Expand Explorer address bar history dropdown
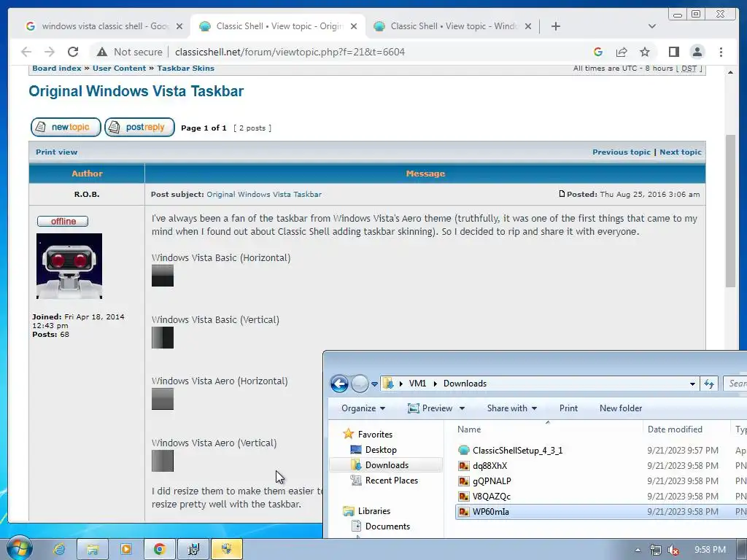The image size is (747, 560). click(692, 384)
